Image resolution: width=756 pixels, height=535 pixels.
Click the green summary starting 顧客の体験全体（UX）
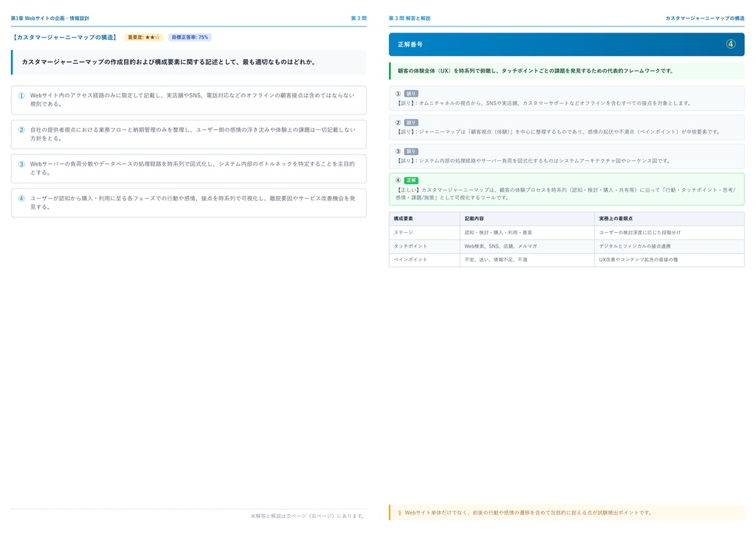coord(535,71)
